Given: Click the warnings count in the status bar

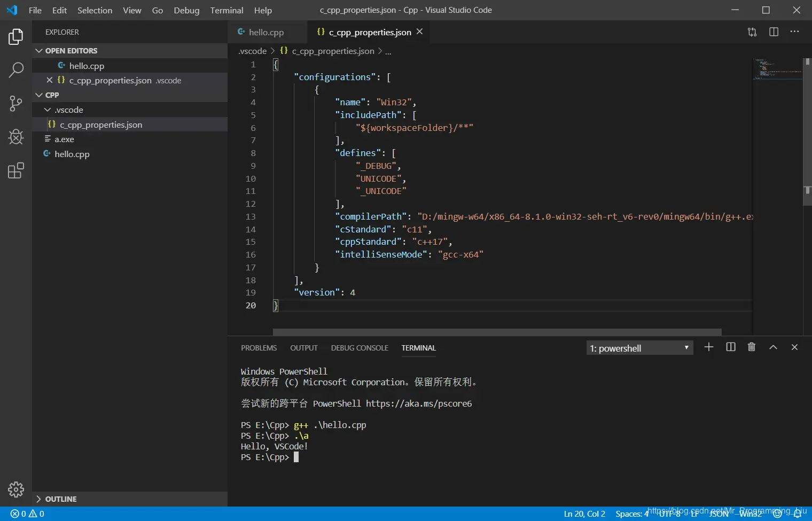Looking at the screenshot, I should [37, 514].
